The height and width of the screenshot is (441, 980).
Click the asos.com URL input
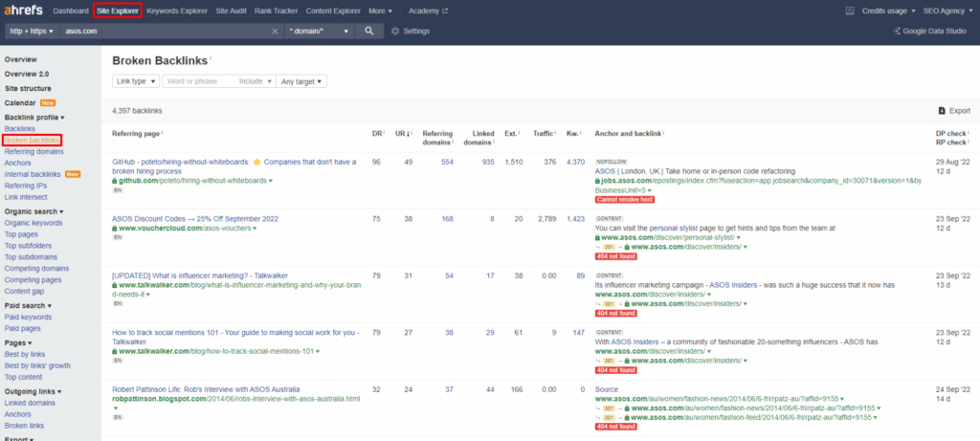coord(166,31)
